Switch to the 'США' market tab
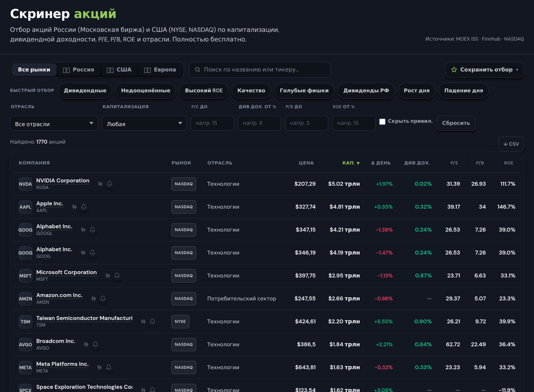 click(x=119, y=70)
